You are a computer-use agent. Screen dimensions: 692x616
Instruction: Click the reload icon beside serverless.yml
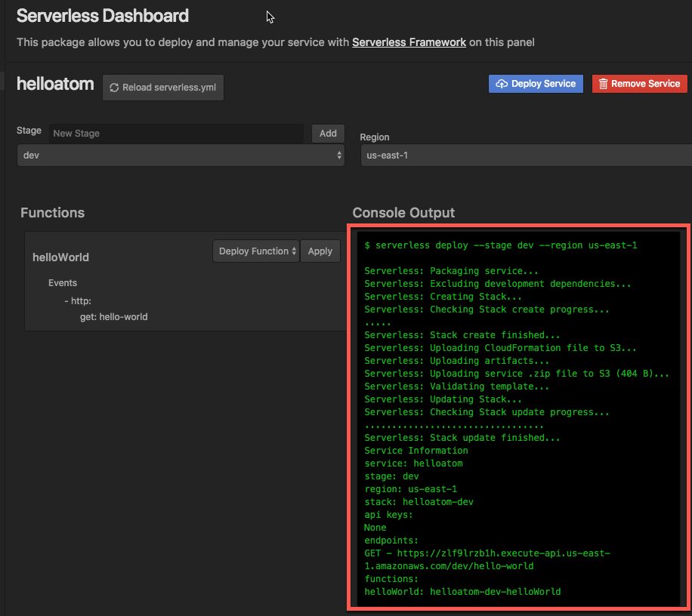point(114,88)
